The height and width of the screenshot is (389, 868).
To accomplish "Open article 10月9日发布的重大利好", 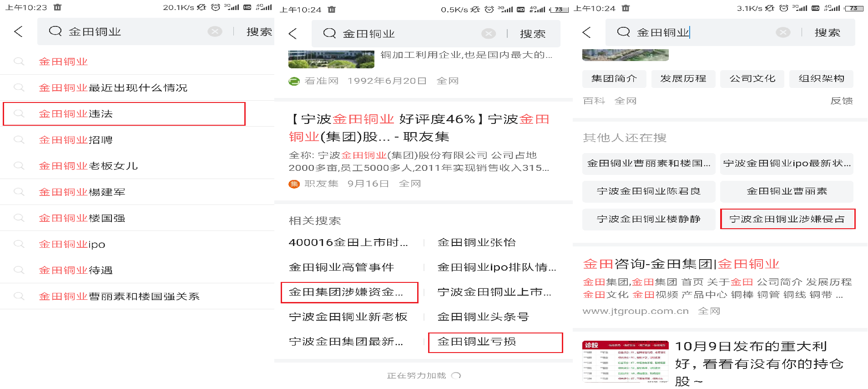I will pyautogui.click(x=759, y=363).
